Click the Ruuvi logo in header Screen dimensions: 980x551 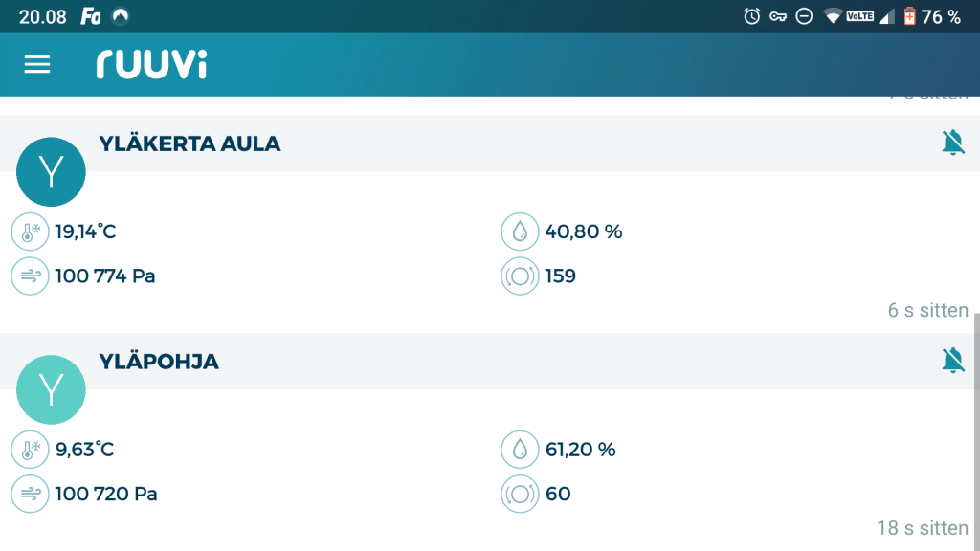pyautogui.click(x=151, y=64)
